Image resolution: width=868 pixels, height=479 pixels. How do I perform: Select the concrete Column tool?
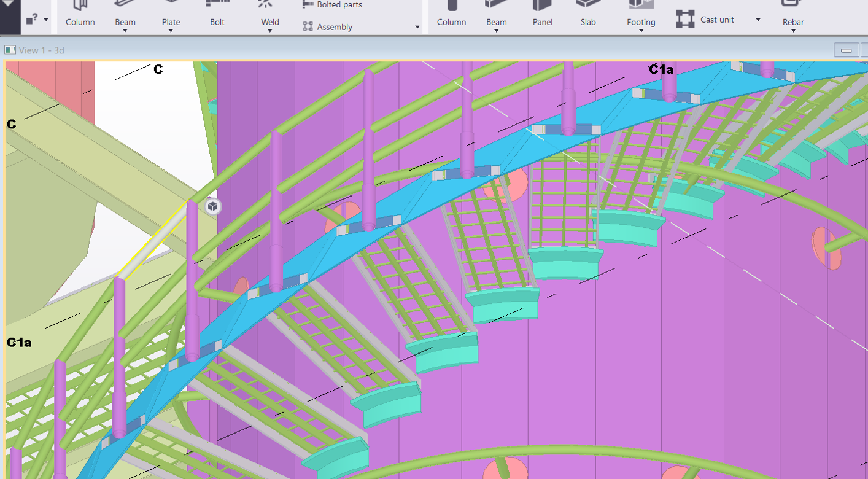coord(451,16)
